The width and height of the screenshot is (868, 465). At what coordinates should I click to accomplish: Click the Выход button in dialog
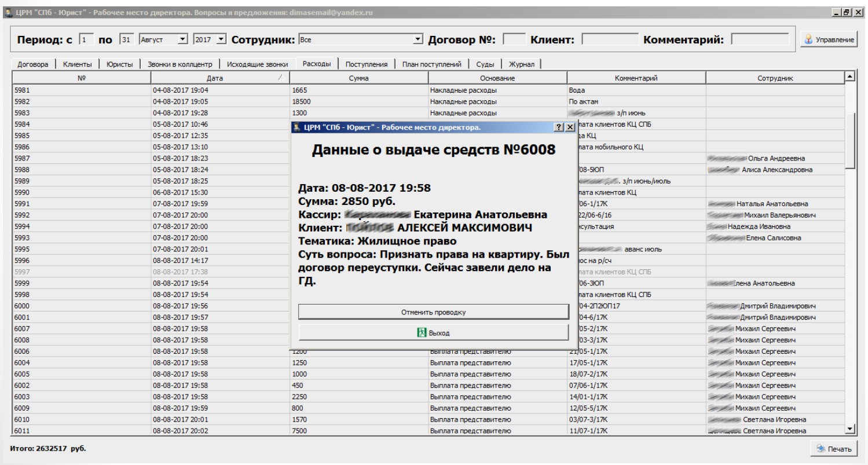(434, 333)
